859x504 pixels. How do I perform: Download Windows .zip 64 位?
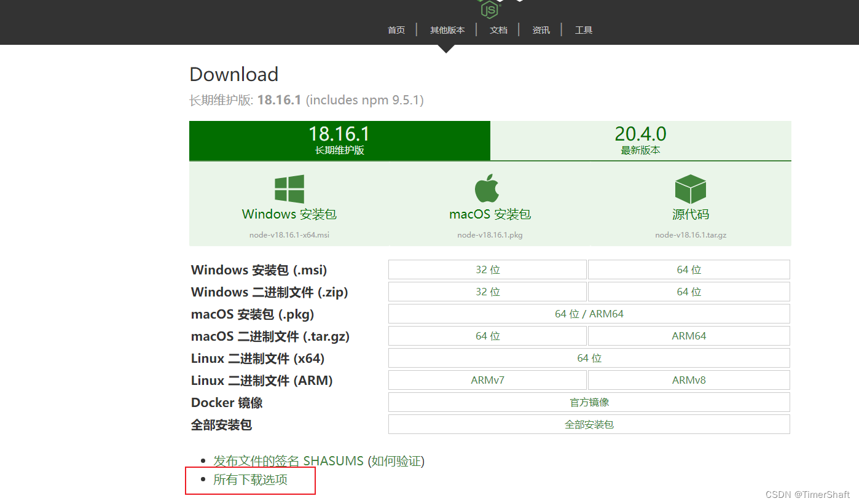click(x=689, y=292)
